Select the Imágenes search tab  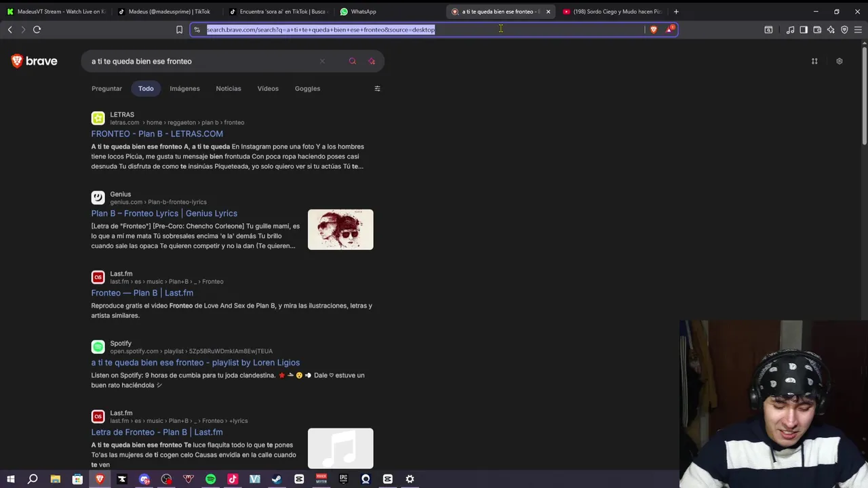[184, 89]
